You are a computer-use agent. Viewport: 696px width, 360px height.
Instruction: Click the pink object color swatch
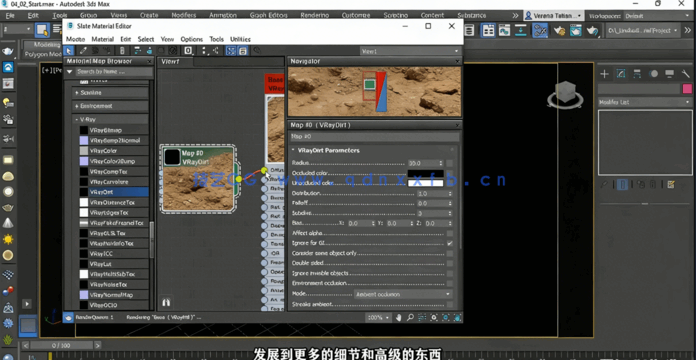687,89
